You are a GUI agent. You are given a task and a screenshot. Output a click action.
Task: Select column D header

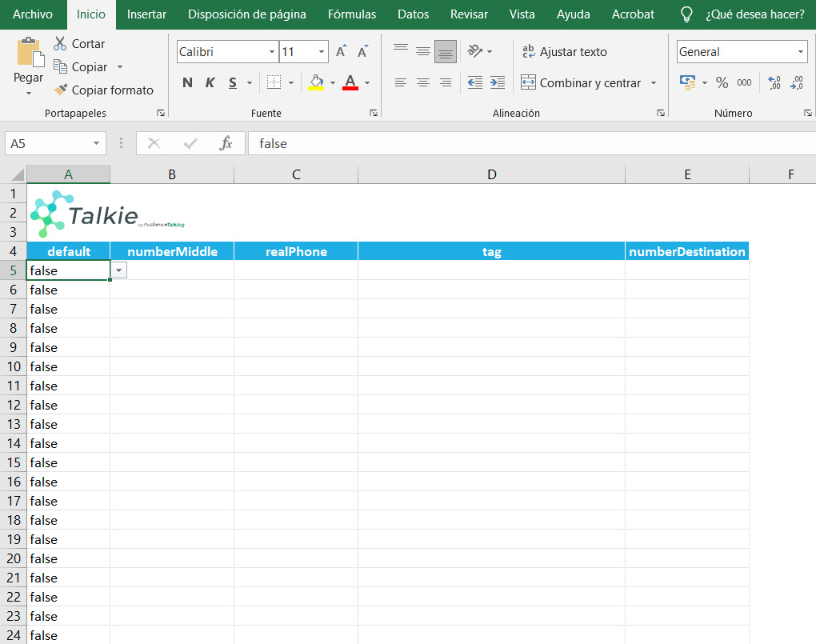491,174
